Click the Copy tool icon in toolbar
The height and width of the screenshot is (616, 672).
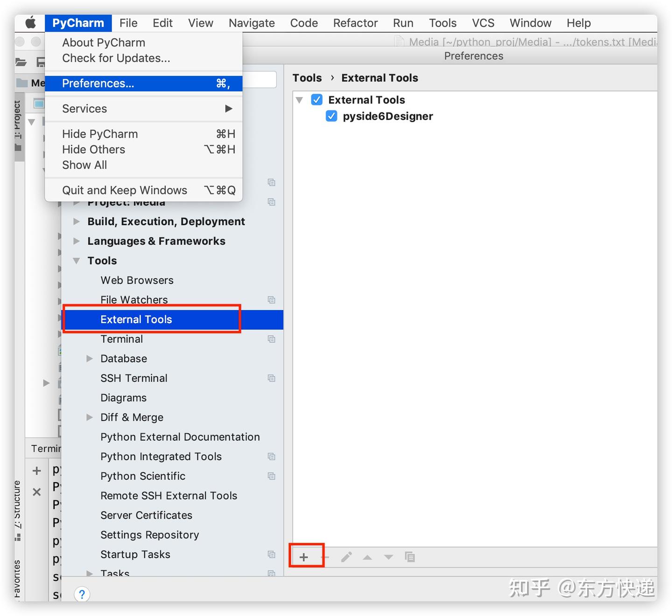(x=410, y=557)
